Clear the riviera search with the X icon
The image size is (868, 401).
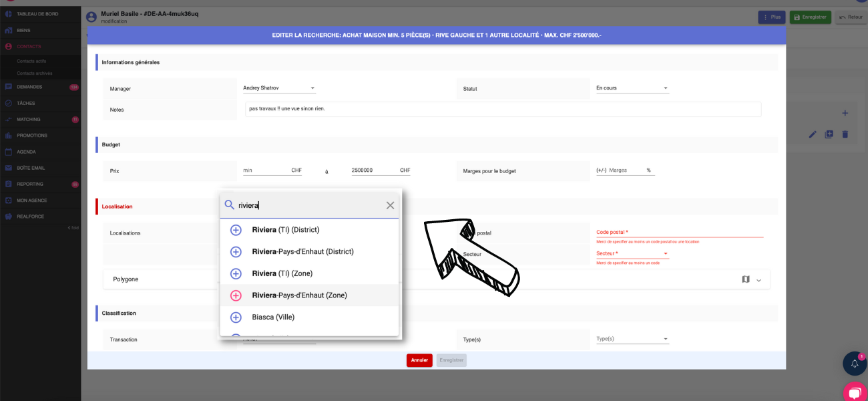(x=390, y=205)
